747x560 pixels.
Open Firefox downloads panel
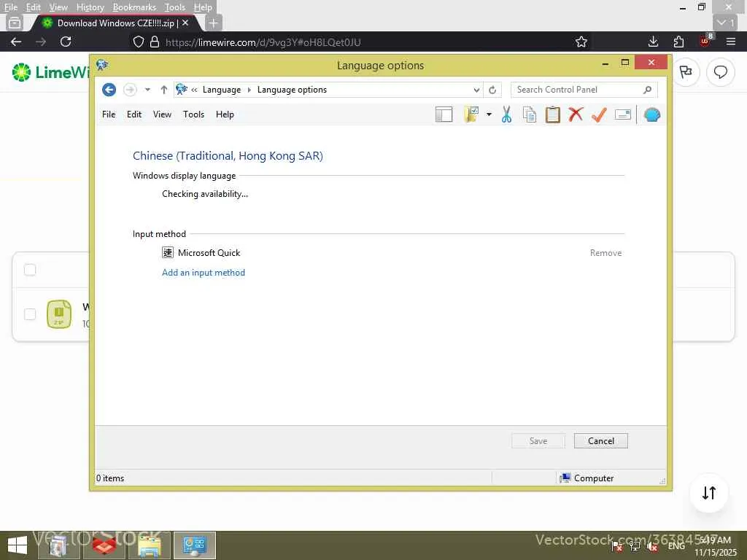(654, 42)
